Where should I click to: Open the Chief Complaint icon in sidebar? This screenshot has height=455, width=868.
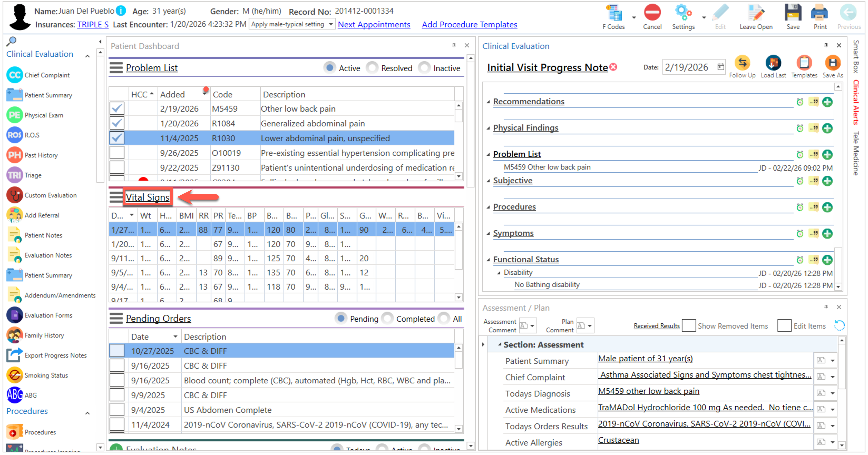click(x=14, y=75)
